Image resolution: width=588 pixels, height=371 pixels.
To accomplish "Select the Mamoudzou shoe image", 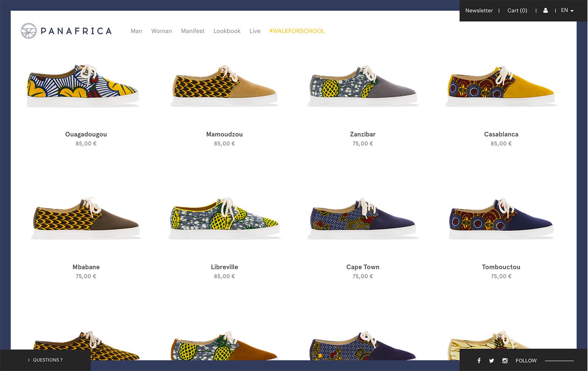I will (x=225, y=86).
